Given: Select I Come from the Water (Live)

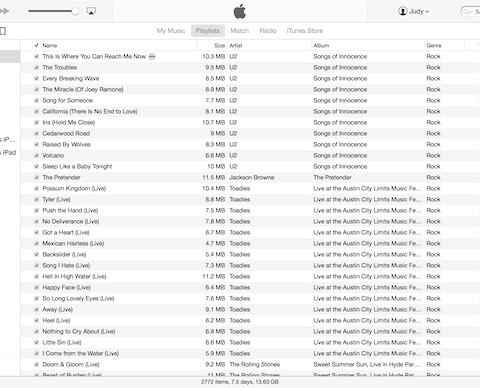Looking at the screenshot, I should point(81,353).
